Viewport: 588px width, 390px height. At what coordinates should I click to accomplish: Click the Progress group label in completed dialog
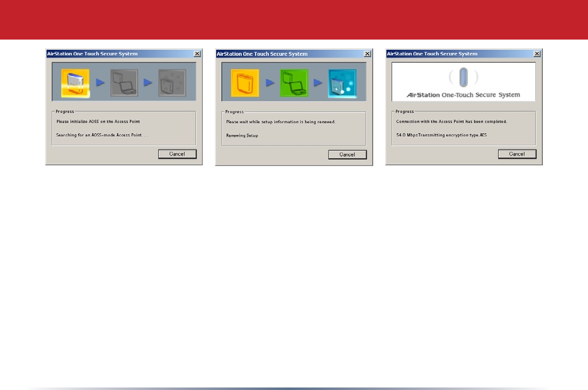[405, 111]
